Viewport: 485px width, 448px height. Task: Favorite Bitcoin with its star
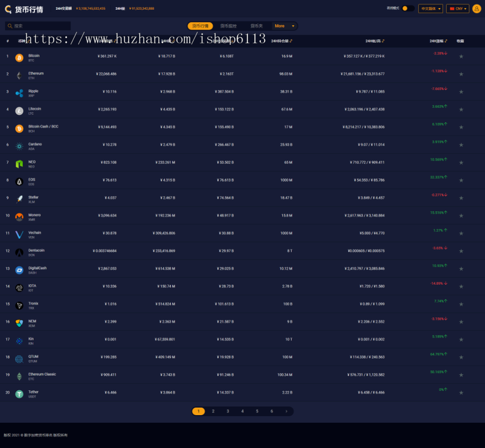(x=461, y=56)
